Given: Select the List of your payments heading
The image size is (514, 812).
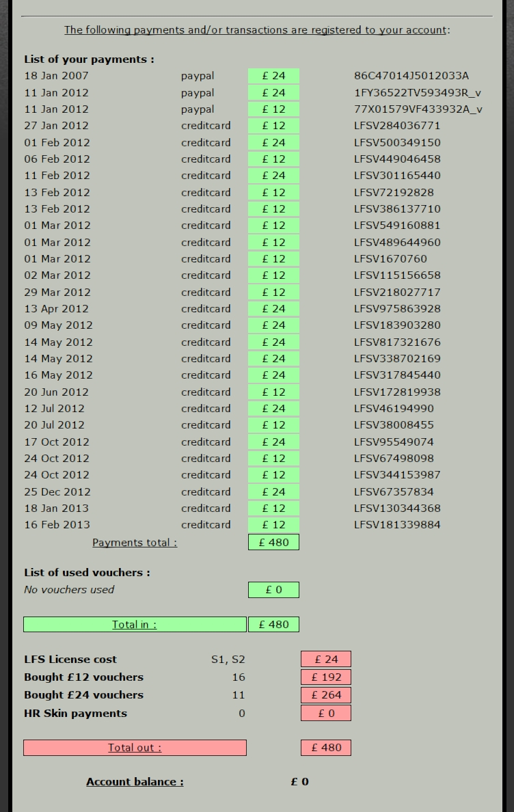Looking at the screenshot, I should [89, 59].
